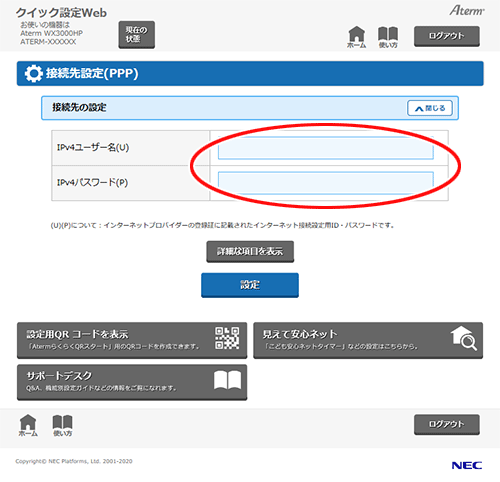Viewport: 500px width, 482px height.
Task: Open the footer 使い方 book icon
Action: tap(63, 425)
